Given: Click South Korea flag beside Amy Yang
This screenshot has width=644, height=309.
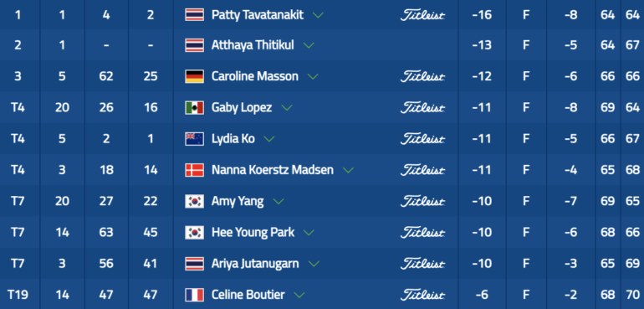Looking at the screenshot, I should (x=194, y=201).
